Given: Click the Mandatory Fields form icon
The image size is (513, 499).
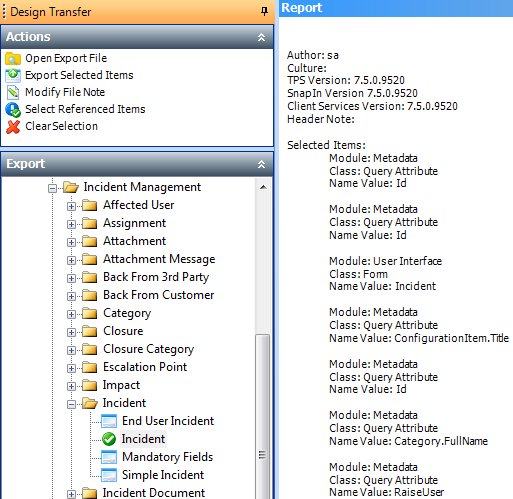Looking at the screenshot, I should point(109,457).
